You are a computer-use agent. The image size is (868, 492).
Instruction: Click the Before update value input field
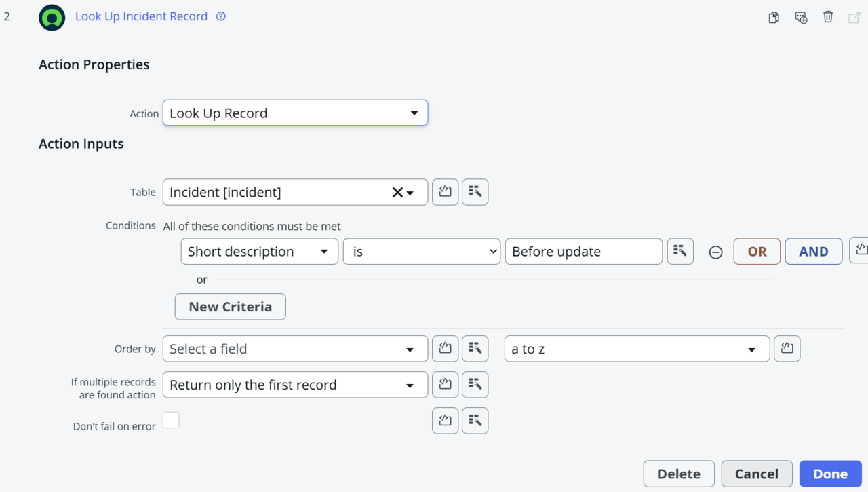(x=583, y=252)
